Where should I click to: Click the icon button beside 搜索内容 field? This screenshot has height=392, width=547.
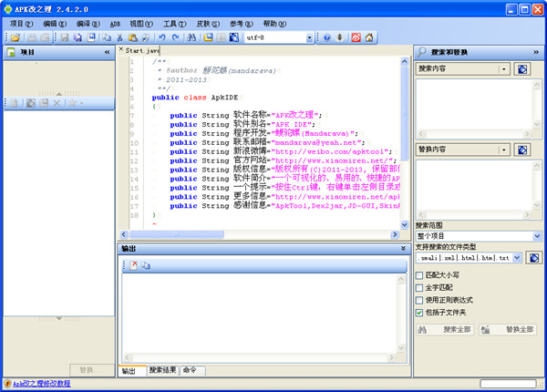(522, 68)
